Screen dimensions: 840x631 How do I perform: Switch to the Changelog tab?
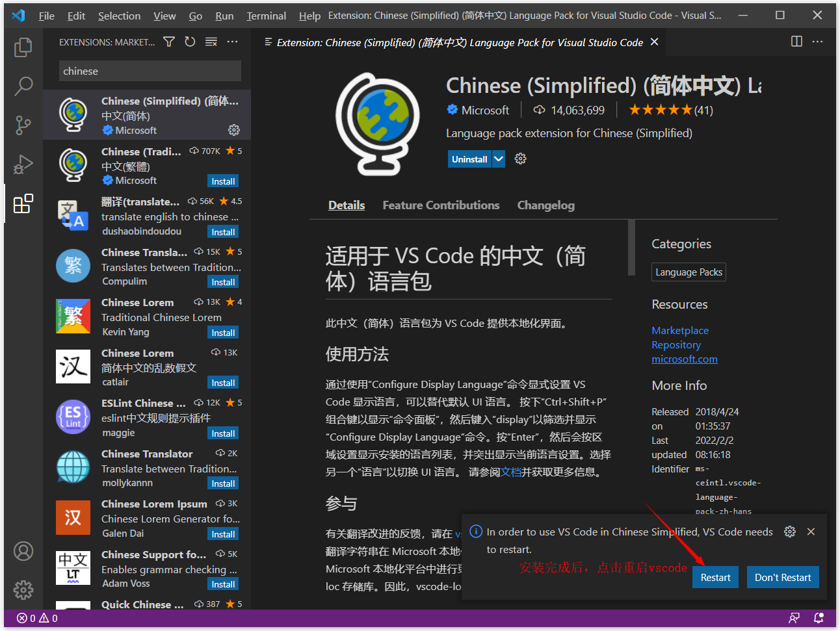point(546,205)
